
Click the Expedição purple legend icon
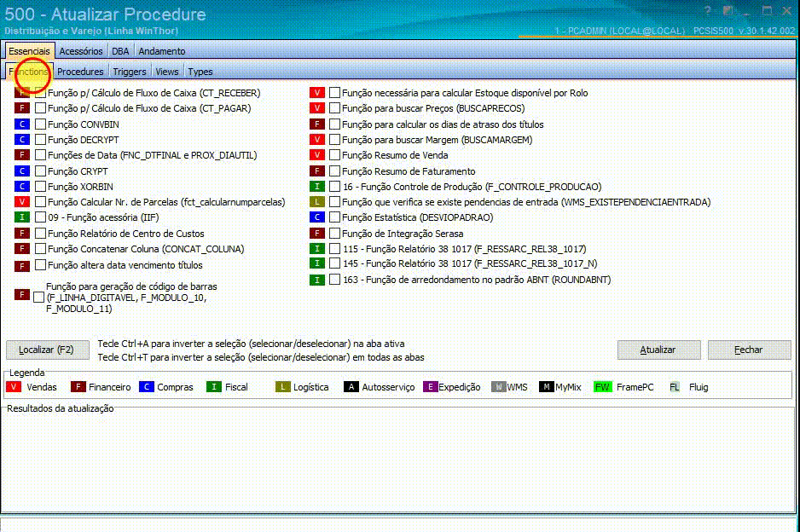coord(430,386)
